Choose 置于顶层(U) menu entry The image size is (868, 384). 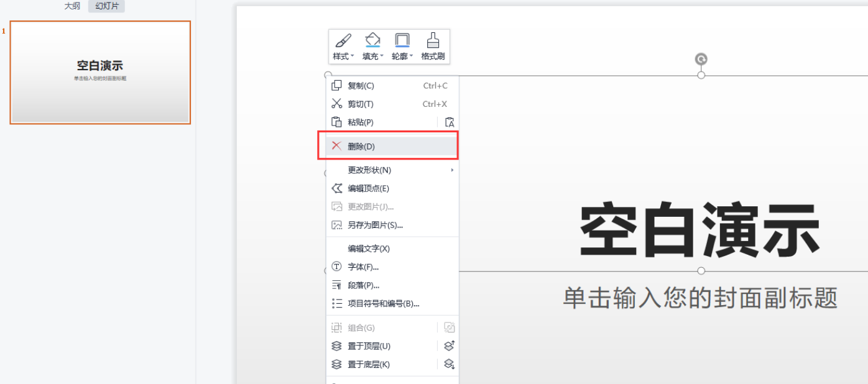pos(382,346)
